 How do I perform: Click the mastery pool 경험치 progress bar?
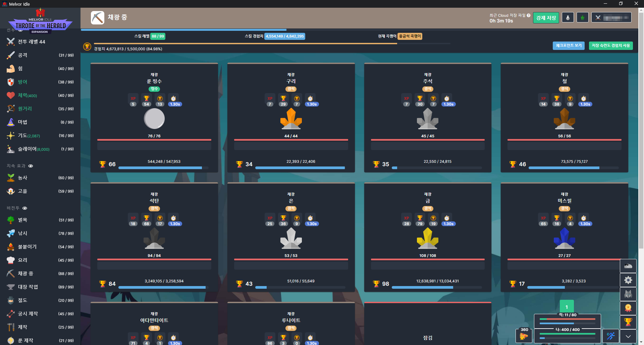click(x=272, y=44)
